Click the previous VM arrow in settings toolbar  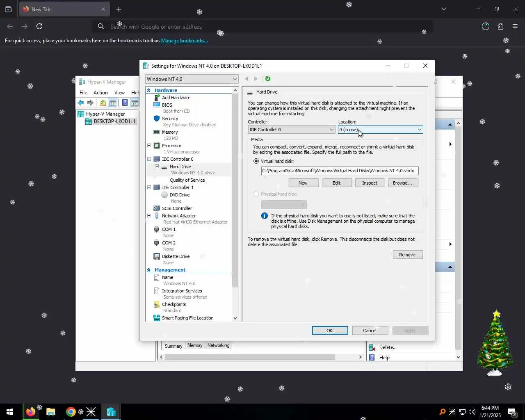(247, 79)
